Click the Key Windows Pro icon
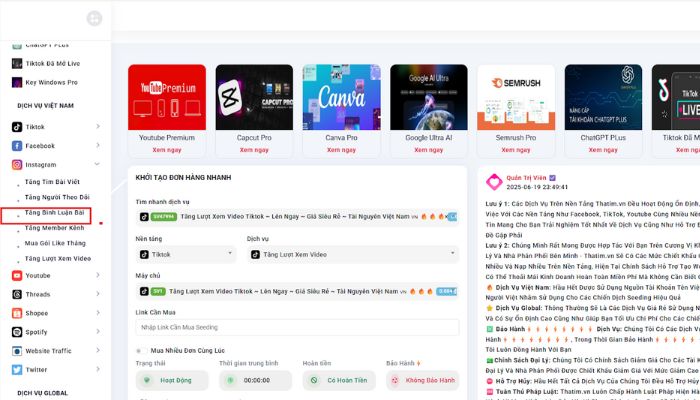700x400 pixels. (x=17, y=82)
